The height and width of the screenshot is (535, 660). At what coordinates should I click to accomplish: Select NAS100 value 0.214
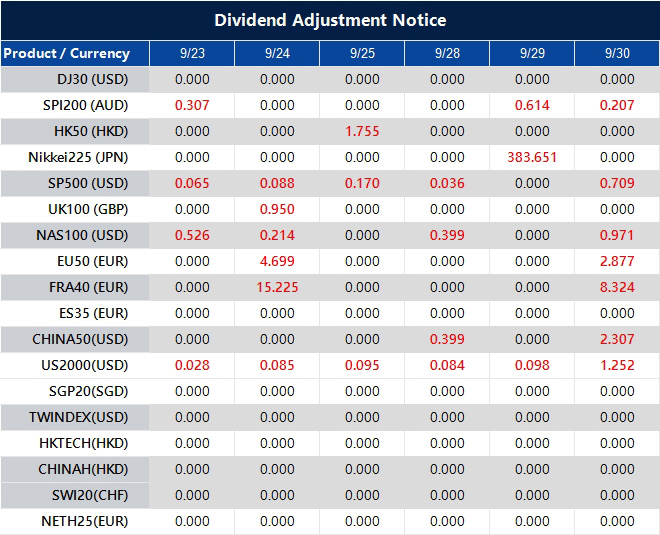tap(277, 235)
